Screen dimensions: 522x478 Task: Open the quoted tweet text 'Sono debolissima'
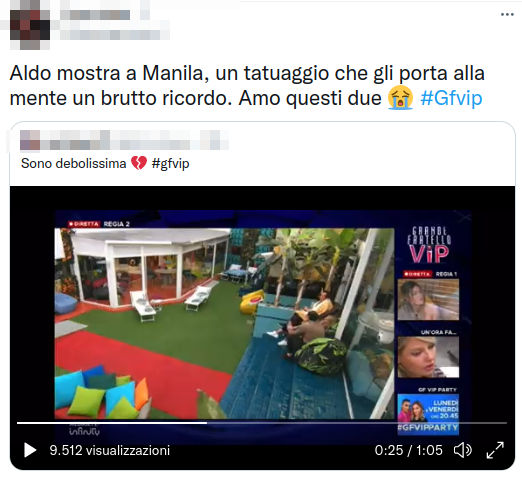tap(73, 164)
